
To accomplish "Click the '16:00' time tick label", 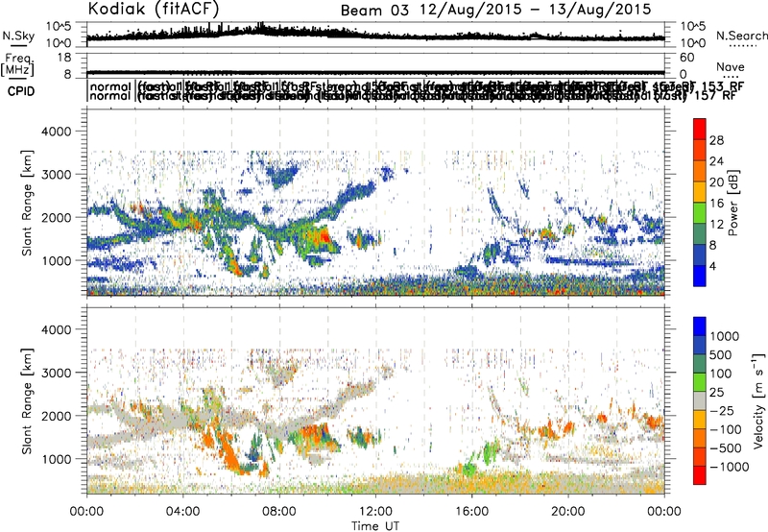I will [471, 512].
